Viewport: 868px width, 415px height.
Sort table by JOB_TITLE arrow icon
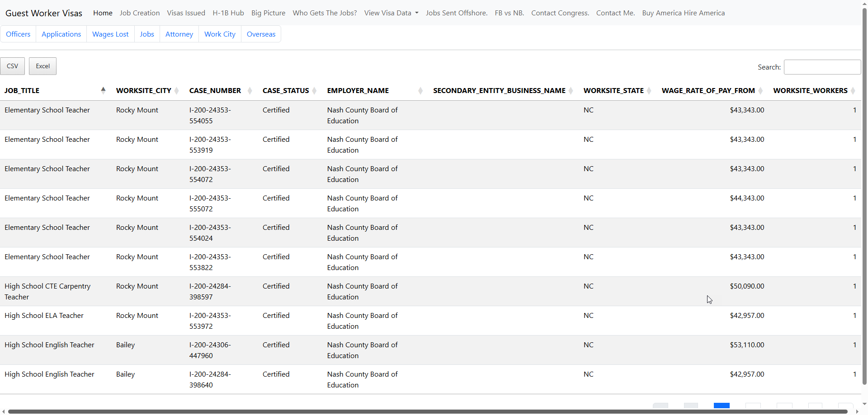[103, 90]
